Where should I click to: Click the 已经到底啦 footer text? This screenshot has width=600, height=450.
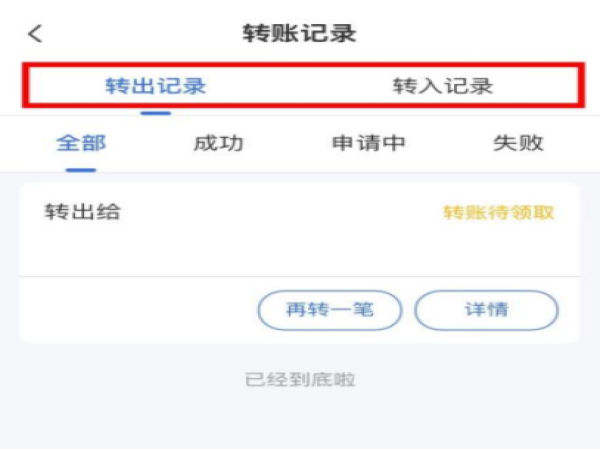point(300,380)
